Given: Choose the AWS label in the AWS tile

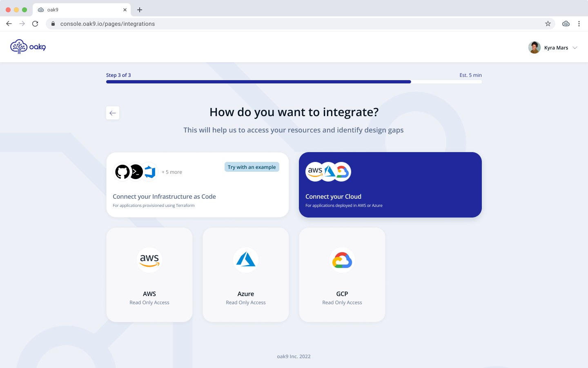Looking at the screenshot, I should [149, 294].
